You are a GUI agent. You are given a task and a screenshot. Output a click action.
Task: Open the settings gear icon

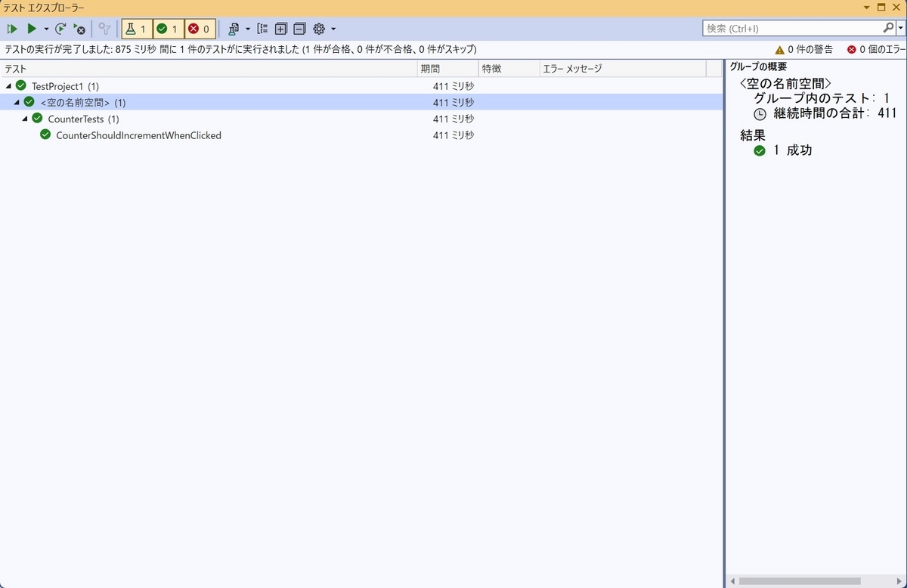coord(319,29)
